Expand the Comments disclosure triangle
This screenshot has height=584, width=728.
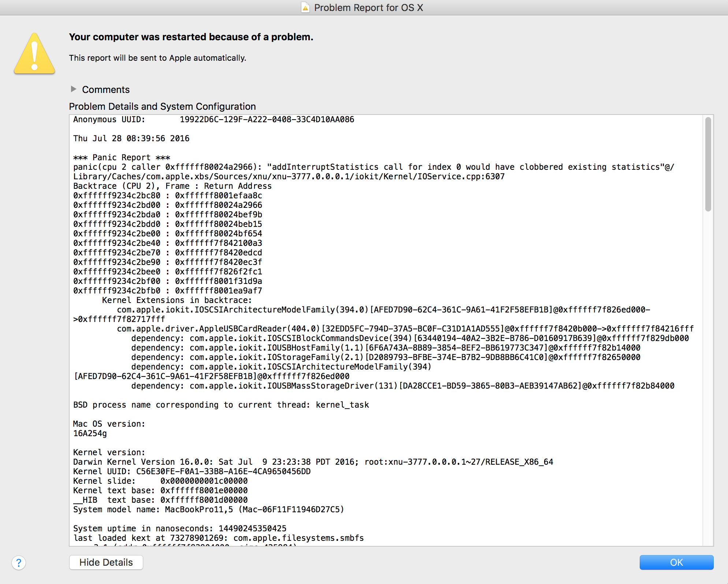[74, 89]
